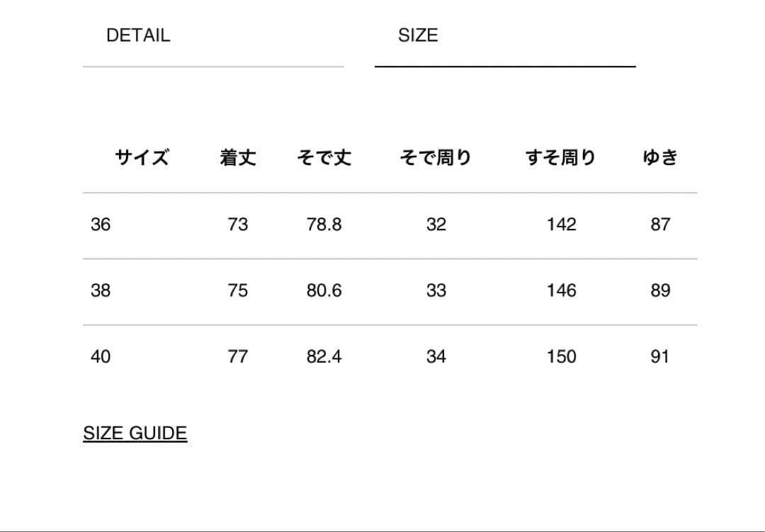Click the 142 hem circumference value
This screenshot has height=532, width=765.
561,225
